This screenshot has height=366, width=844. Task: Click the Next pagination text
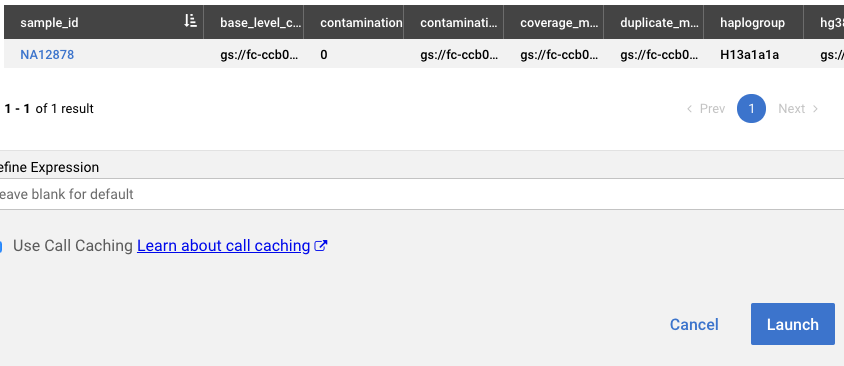click(791, 109)
